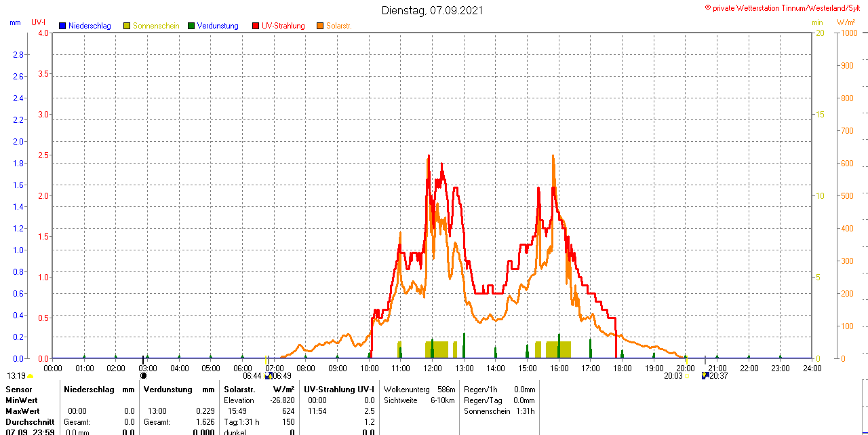Click the sunset icon next to 20:37
The width and height of the screenshot is (868, 435).
706,375
